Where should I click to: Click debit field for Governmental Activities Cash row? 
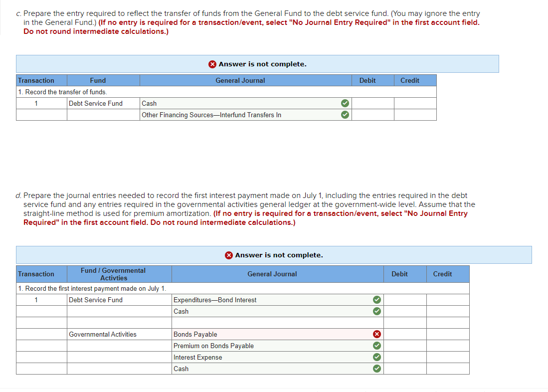[405, 369]
